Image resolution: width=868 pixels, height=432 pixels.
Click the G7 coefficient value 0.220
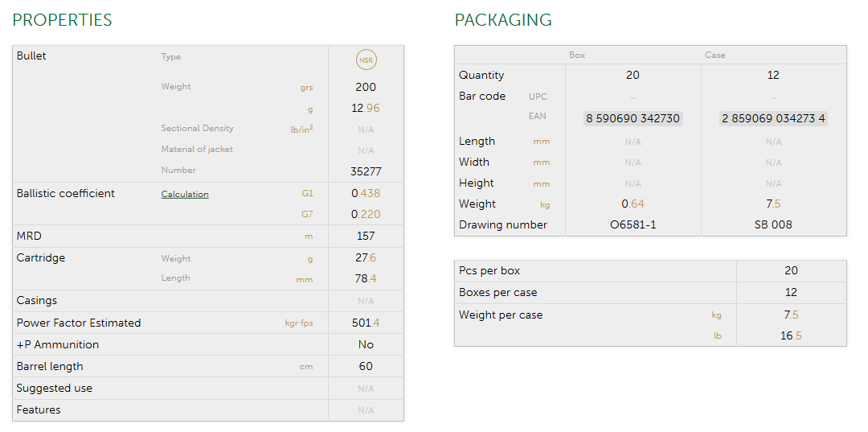tap(366, 214)
